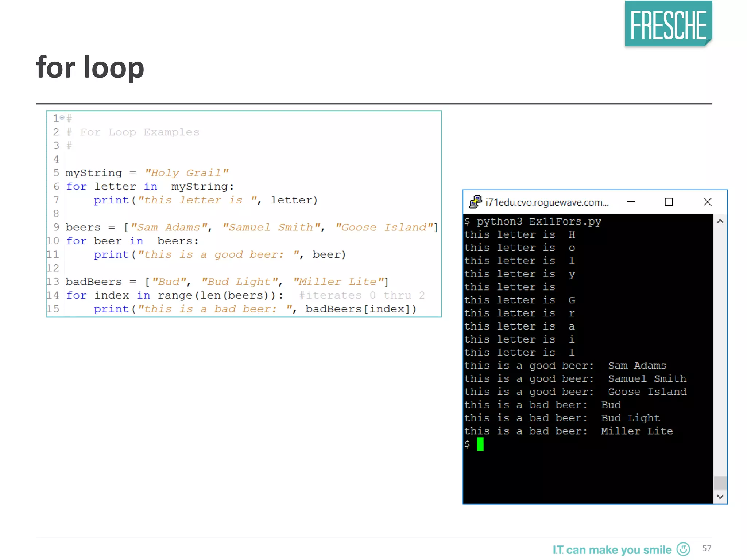Viewport: 747px width, 560px height.
Task: Click the "Samuel Smith" string in code
Action: pos(271,227)
